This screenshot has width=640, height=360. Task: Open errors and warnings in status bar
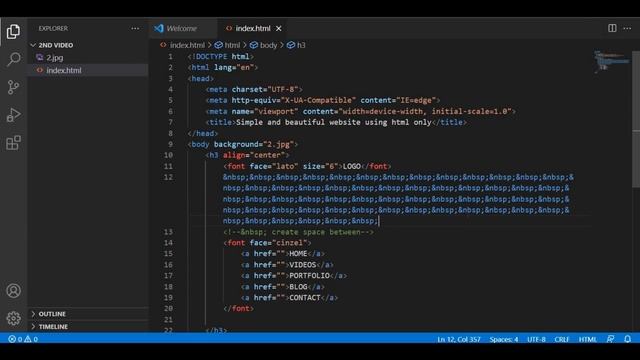pos(23,339)
